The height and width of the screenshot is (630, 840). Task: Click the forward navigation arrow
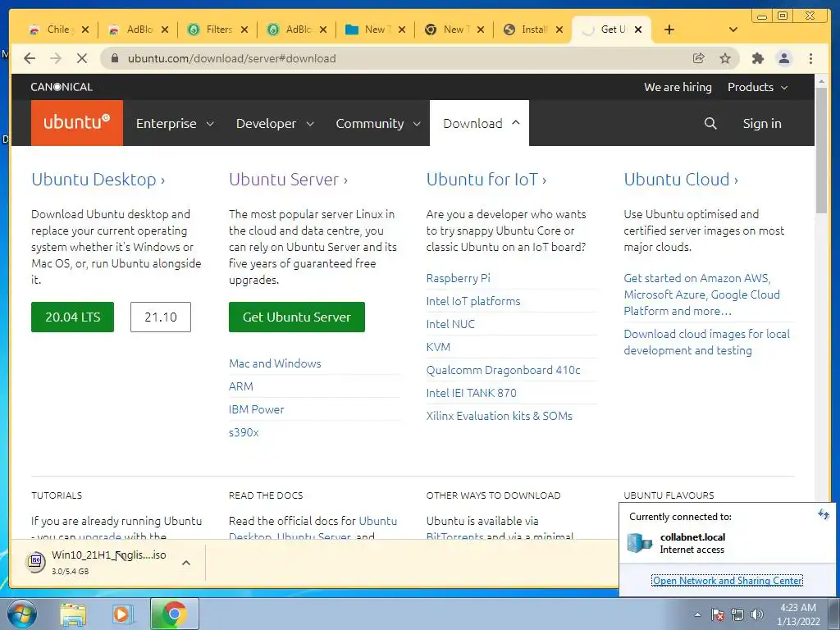[x=56, y=58]
